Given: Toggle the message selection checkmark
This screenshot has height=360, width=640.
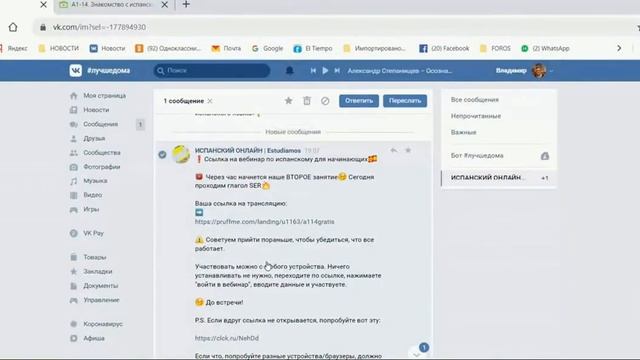Looking at the screenshot, I should point(162,154).
